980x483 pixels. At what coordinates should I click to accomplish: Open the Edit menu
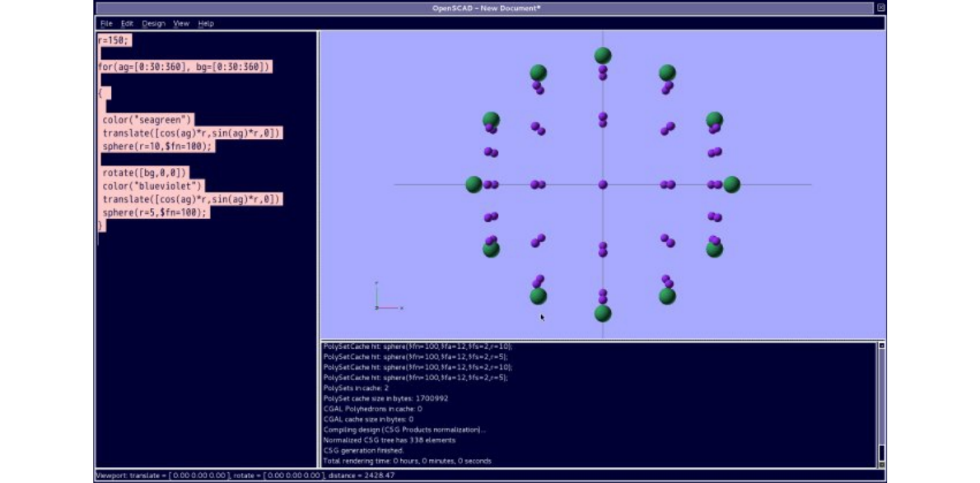[127, 24]
